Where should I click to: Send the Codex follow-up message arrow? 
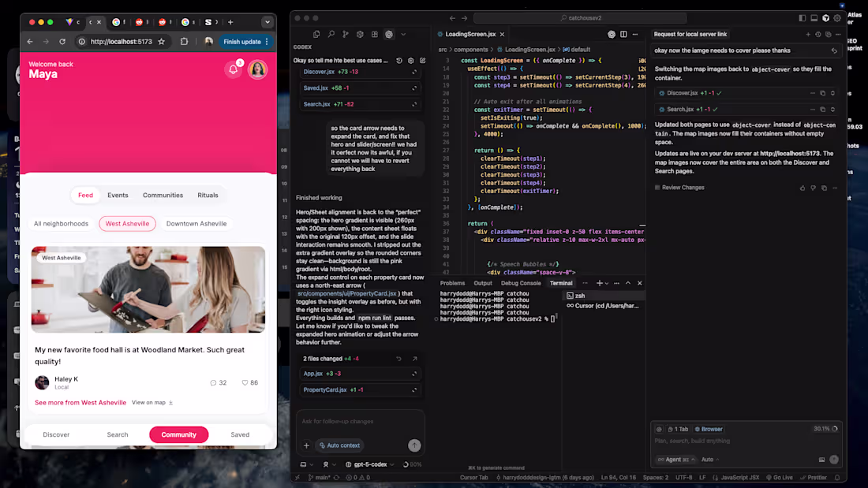(414, 445)
